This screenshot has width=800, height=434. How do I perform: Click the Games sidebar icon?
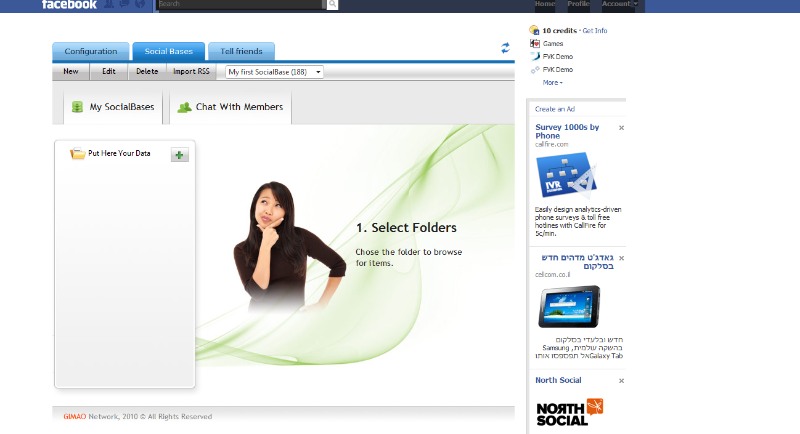535,43
